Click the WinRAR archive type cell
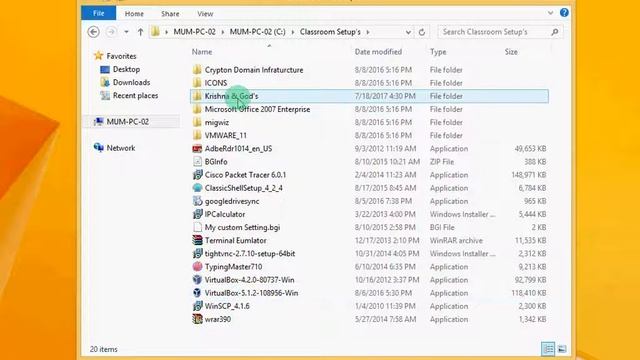Viewport: 640px width, 360px height. 456,240
